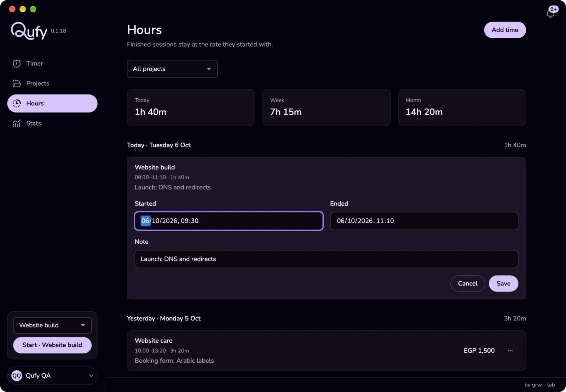Focus the Started date-time field
The width and height of the screenshot is (566, 392).
tap(229, 221)
